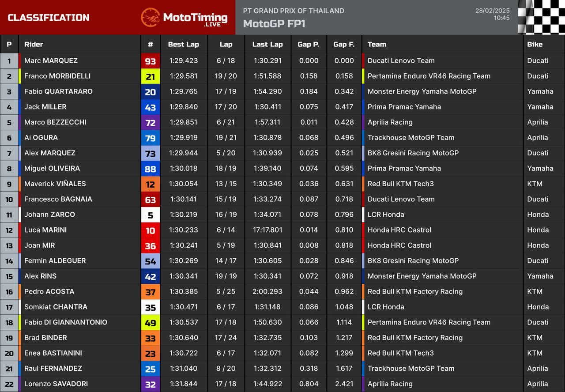The image size is (565, 392).
Task: Click the Bike column header
Action: tap(535, 44)
